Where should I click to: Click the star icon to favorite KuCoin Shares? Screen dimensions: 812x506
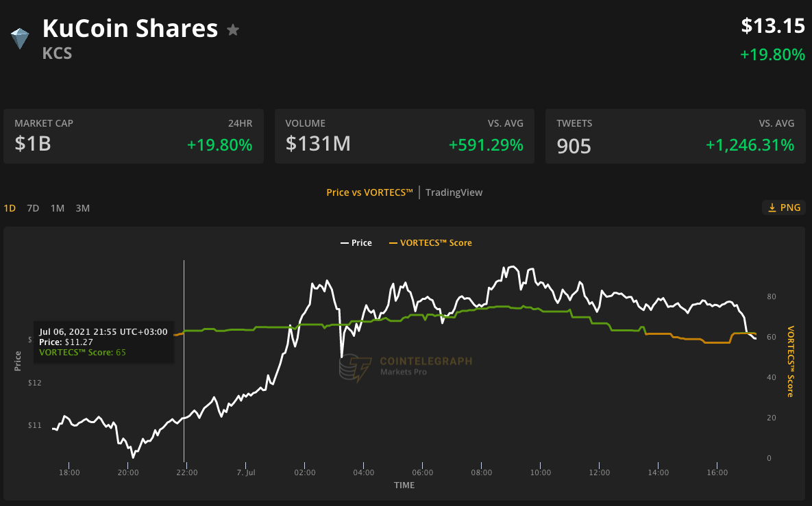coord(232,29)
